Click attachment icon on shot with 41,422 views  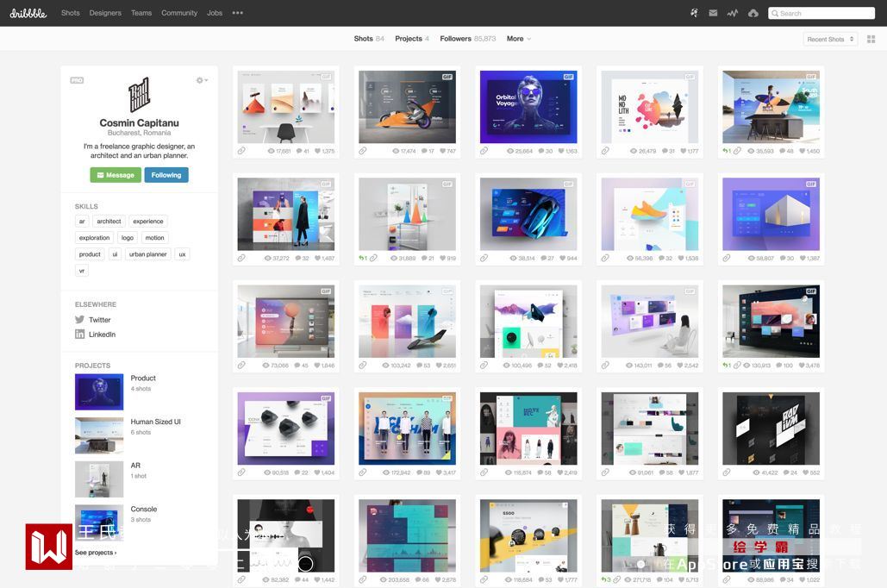click(x=727, y=472)
